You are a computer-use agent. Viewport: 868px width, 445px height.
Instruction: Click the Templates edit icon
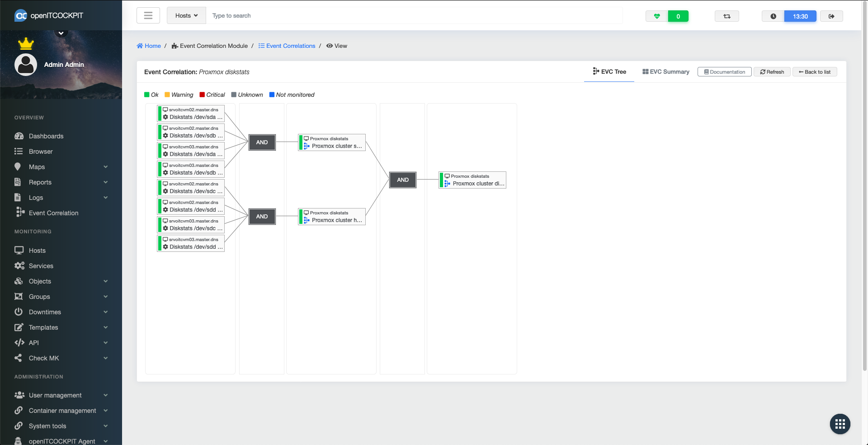coord(19,327)
